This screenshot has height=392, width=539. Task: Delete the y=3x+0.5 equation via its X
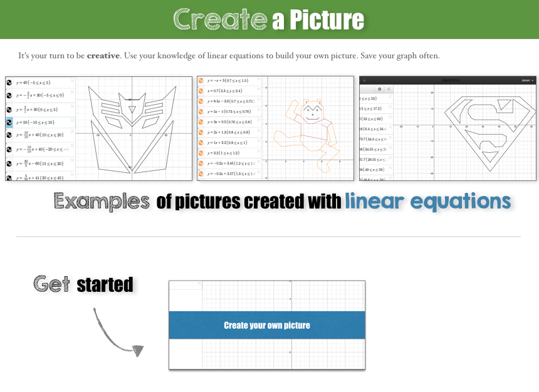point(259,121)
